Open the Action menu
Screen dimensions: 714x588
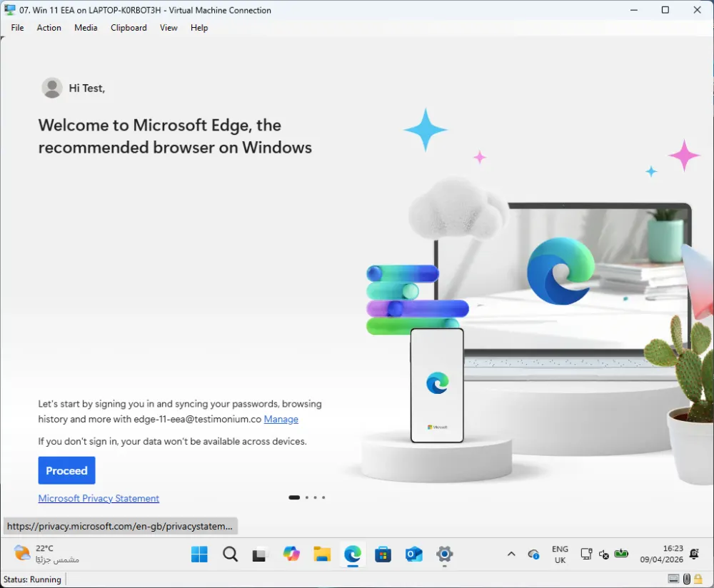click(49, 28)
